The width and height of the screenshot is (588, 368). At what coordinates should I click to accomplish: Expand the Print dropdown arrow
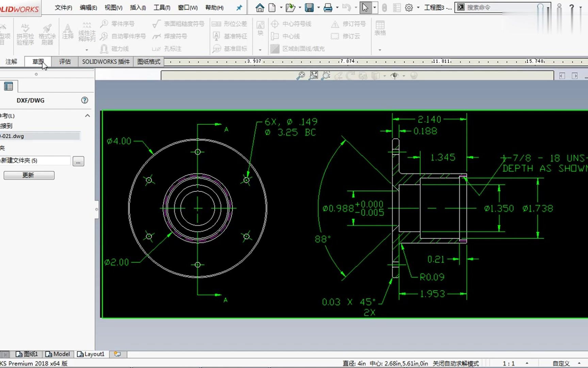[x=337, y=7]
